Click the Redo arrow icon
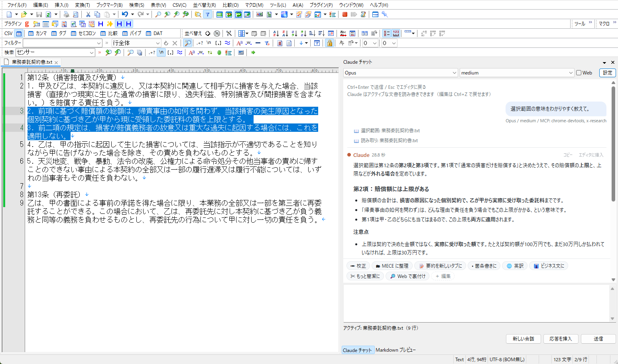Viewport: 618px width, 364px height. (x=141, y=14)
